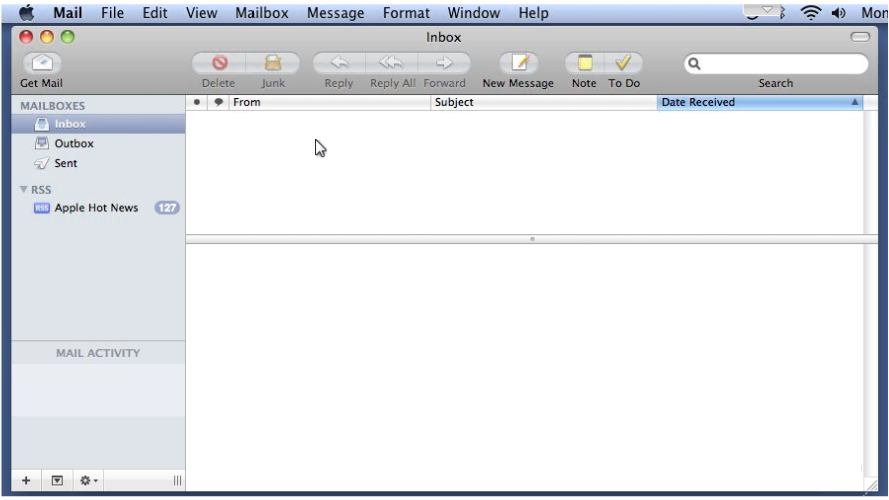Open the Mailbox menu
This screenshot has height=500, width=889.
[x=262, y=12]
